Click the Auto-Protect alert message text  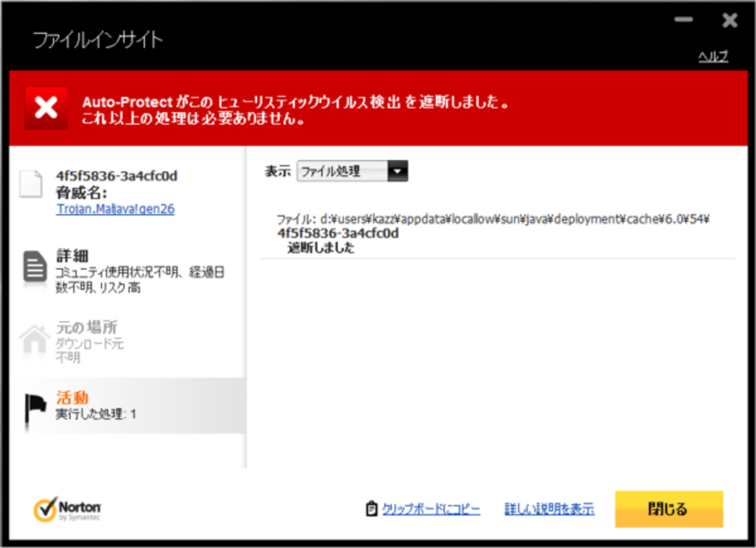(296, 110)
